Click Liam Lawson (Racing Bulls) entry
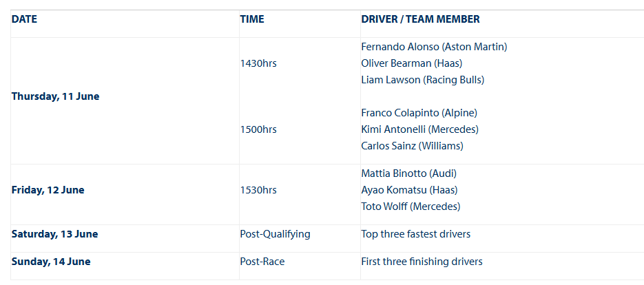The height and width of the screenshot is (285, 644). [423, 80]
